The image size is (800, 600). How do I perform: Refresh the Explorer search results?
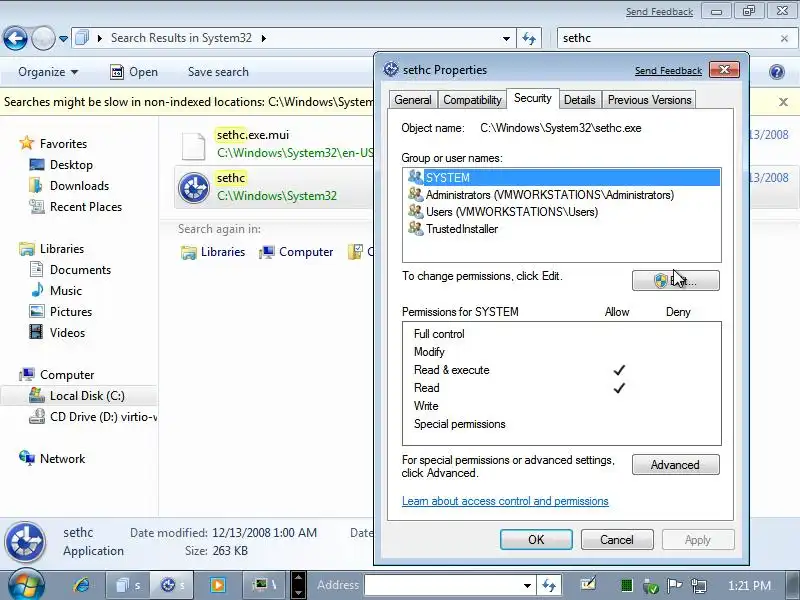[529, 38]
